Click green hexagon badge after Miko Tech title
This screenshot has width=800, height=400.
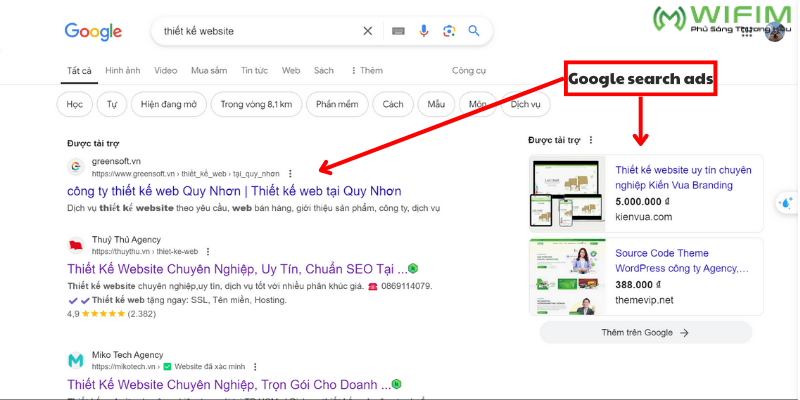[x=396, y=384]
